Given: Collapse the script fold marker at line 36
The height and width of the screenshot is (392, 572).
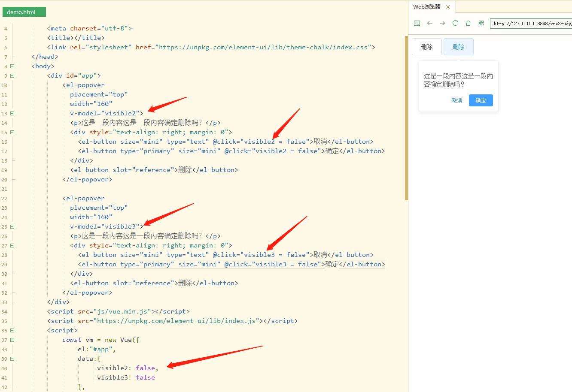Looking at the screenshot, I should (x=12, y=330).
